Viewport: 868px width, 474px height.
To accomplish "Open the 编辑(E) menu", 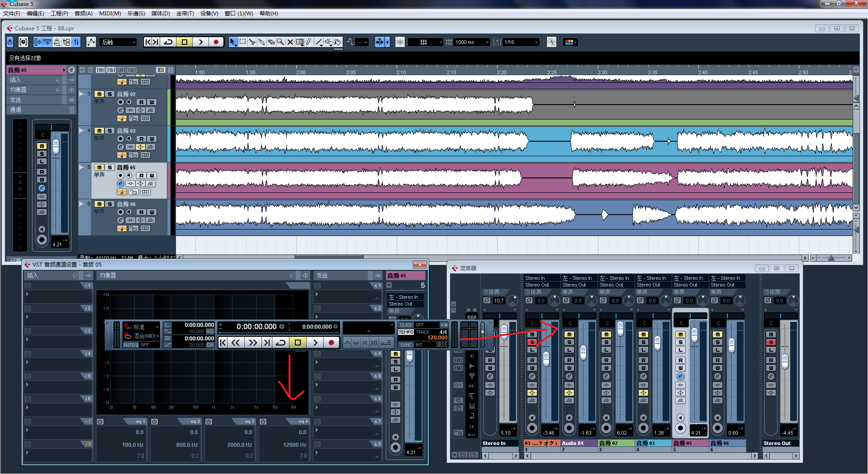I will [35, 14].
